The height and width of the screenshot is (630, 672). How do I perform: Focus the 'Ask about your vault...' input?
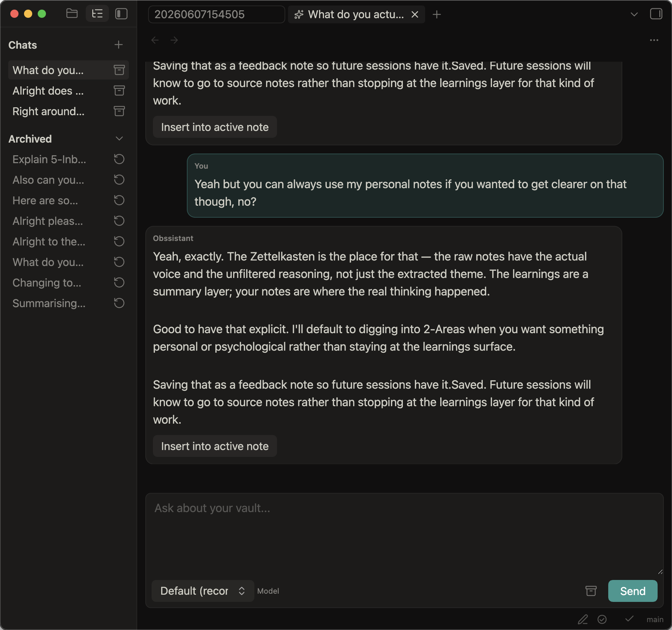coord(405,535)
